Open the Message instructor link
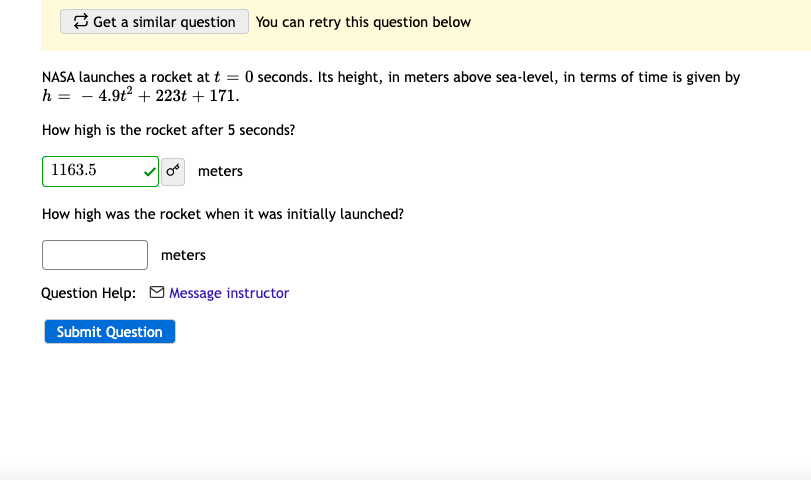This screenshot has height=480, width=811. click(x=229, y=293)
